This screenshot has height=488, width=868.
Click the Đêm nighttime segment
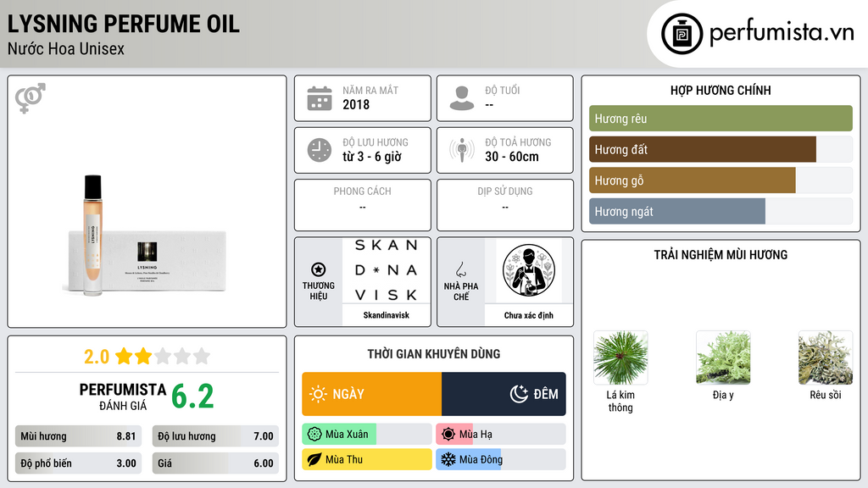pyautogui.click(x=504, y=394)
